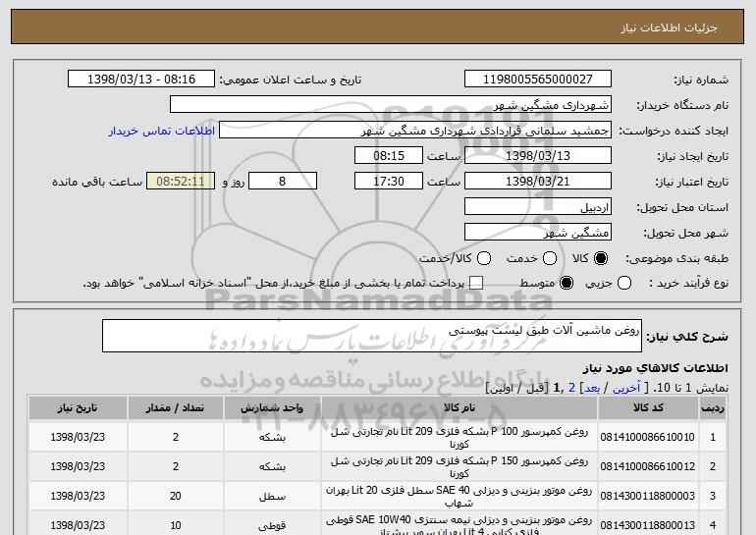Click the شماره نیاز field 1198005565000027
This screenshot has width=756, height=535.
coord(538,80)
